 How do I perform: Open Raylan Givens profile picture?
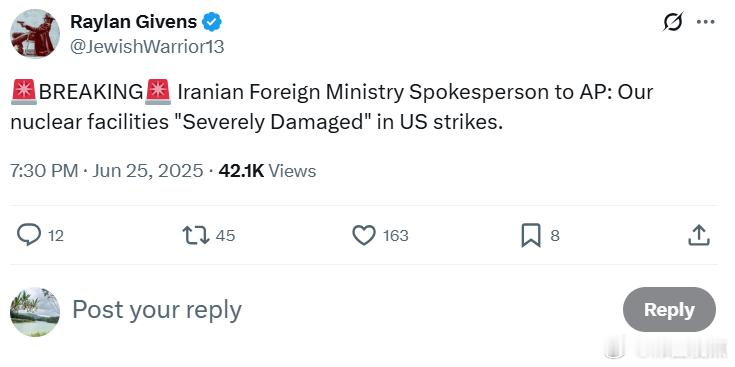pos(35,33)
